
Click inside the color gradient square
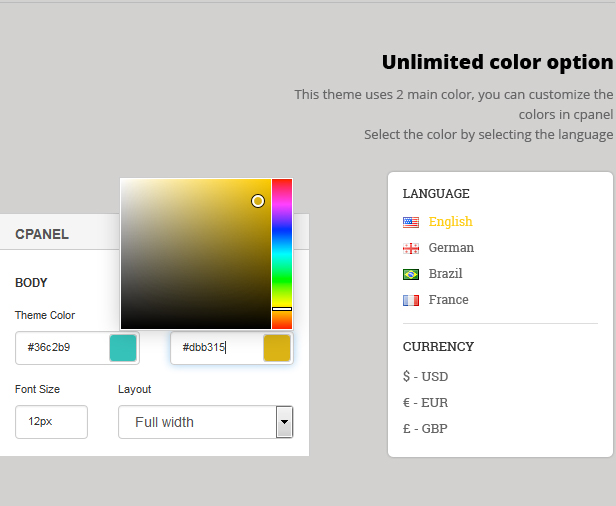196,254
